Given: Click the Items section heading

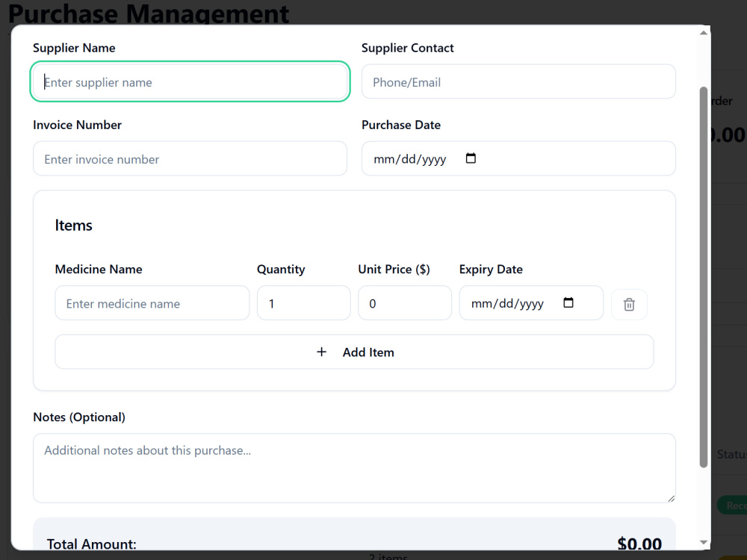Looking at the screenshot, I should pyautogui.click(x=73, y=225).
